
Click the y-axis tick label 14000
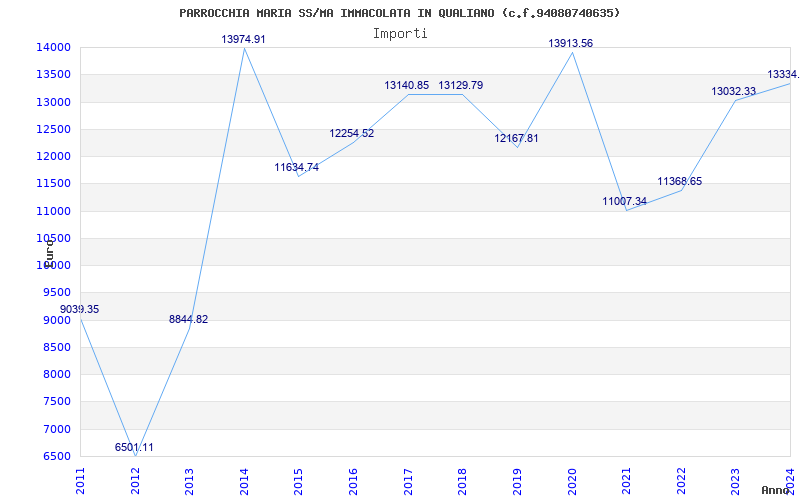coord(53,47)
